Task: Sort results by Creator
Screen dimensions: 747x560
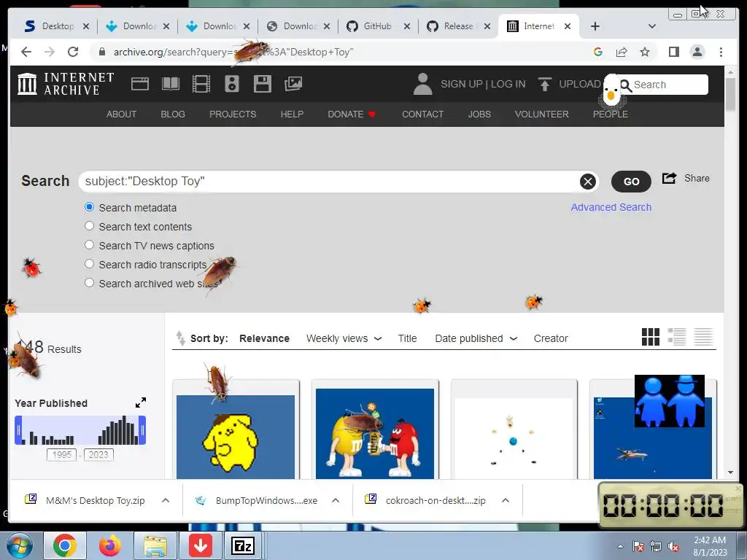Action: [x=551, y=338]
